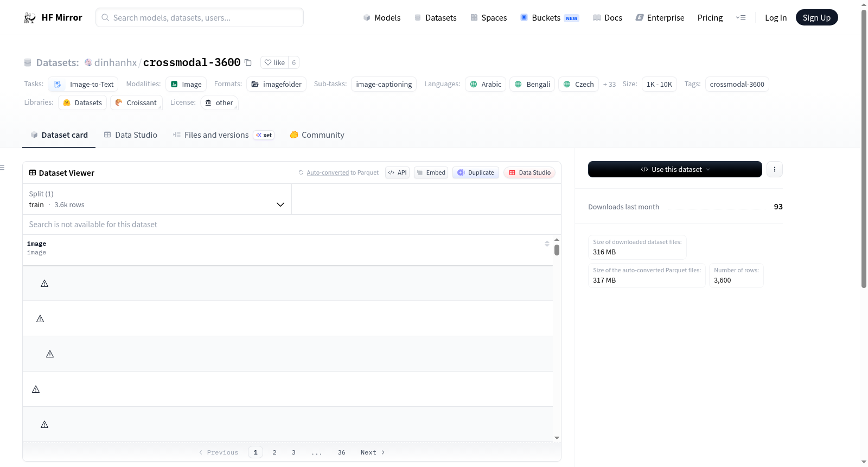The height and width of the screenshot is (467, 868).
Task: Open Models in the top navigation
Action: [x=381, y=17]
